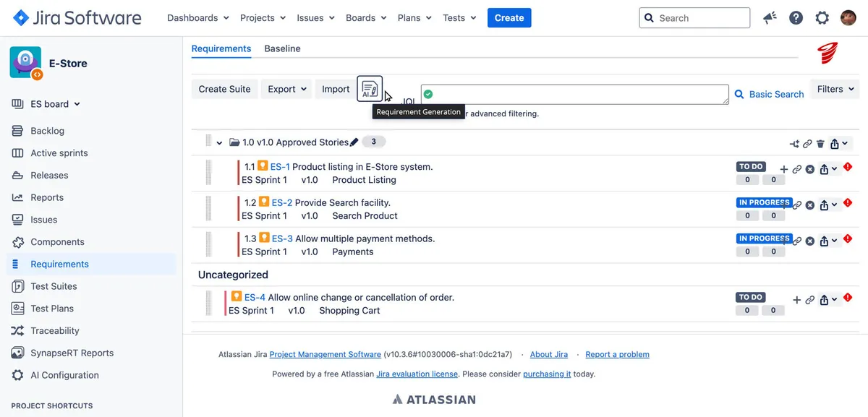Image resolution: width=868 pixels, height=417 pixels.
Task: Select the Requirements tab
Action: 221,48
